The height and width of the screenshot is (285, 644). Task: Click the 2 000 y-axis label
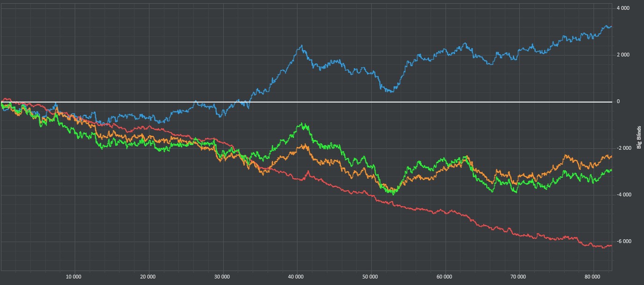tap(623, 55)
